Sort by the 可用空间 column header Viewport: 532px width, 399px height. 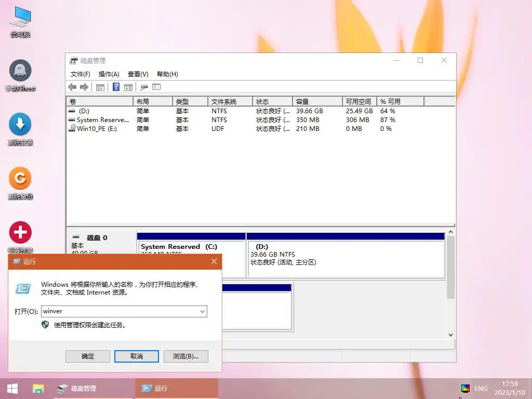click(x=360, y=101)
